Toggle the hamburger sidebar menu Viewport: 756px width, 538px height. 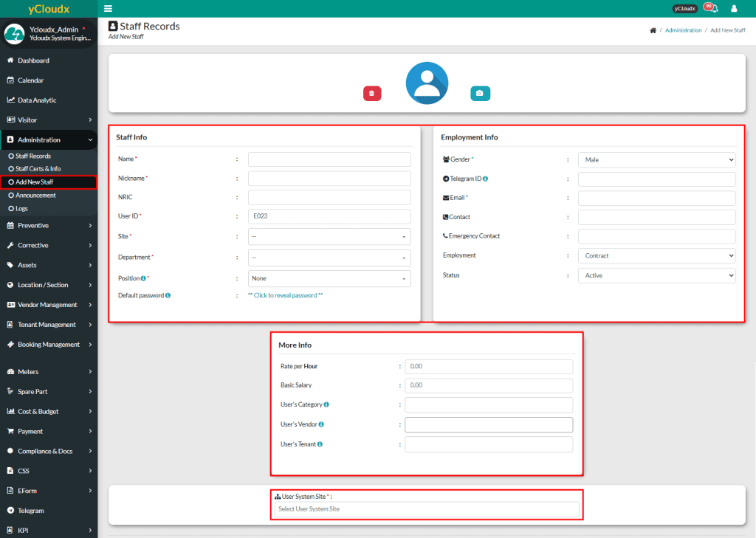tap(109, 8)
